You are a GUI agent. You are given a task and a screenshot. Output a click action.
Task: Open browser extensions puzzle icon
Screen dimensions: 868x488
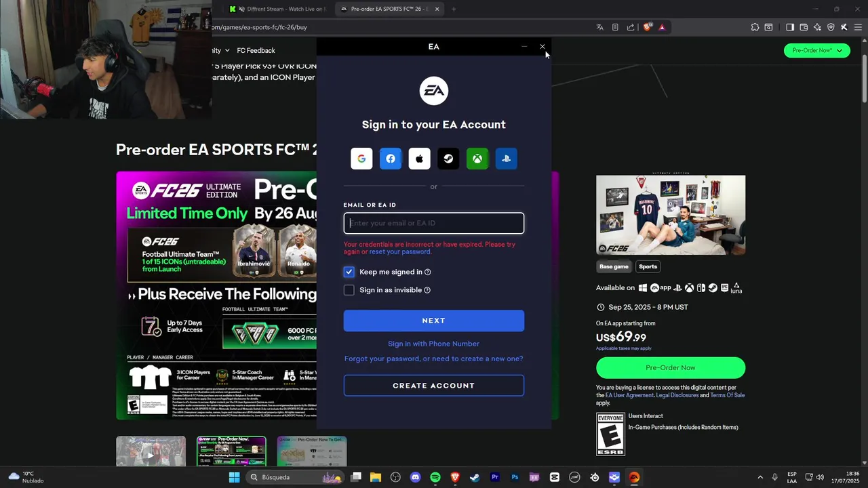[x=755, y=27]
